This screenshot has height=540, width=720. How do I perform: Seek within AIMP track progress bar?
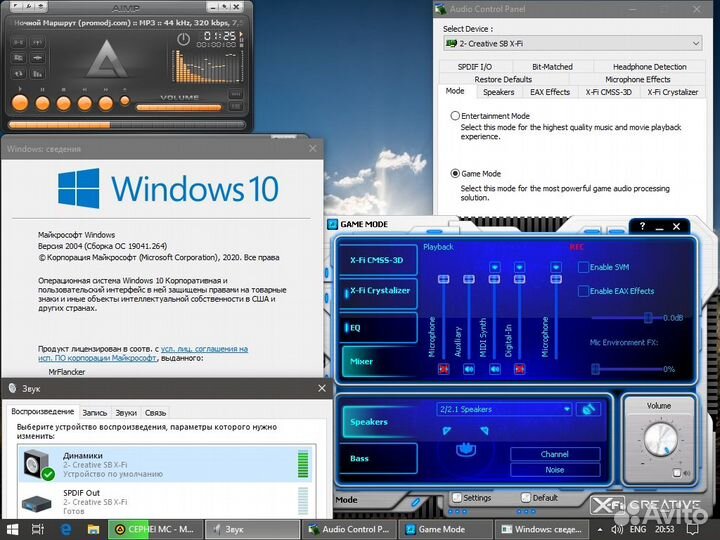(127, 124)
